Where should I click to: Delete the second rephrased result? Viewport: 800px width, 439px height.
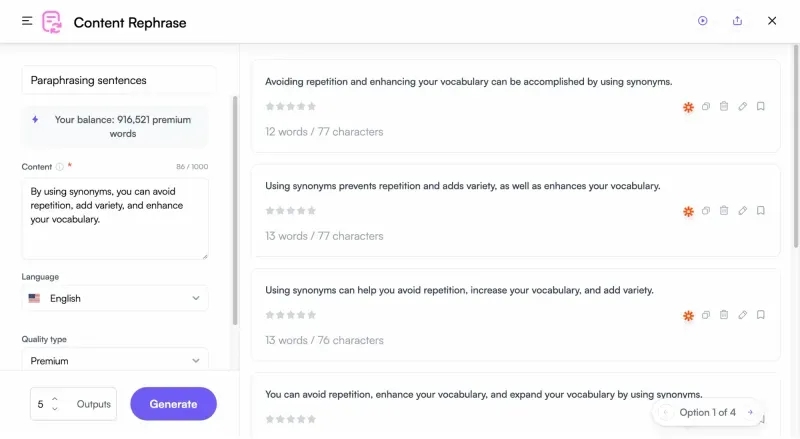724,211
